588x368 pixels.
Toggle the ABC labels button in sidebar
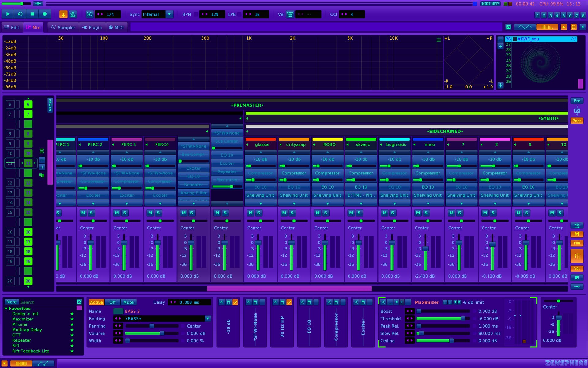click(577, 225)
